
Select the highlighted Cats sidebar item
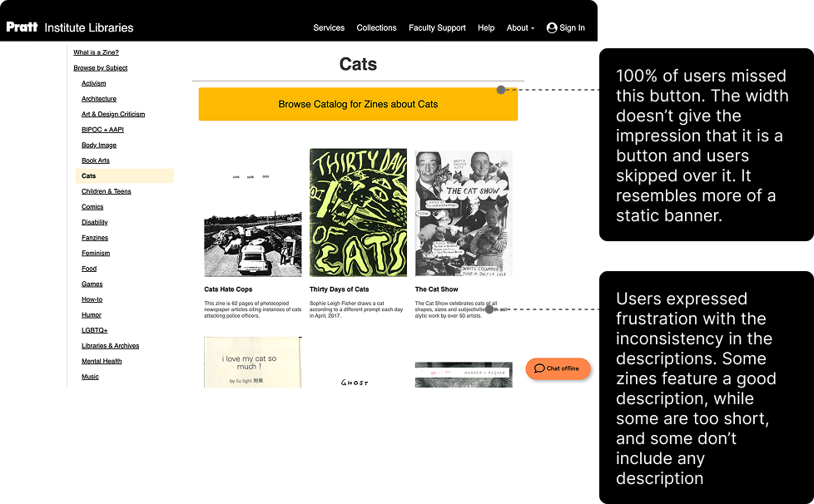tap(125, 175)
